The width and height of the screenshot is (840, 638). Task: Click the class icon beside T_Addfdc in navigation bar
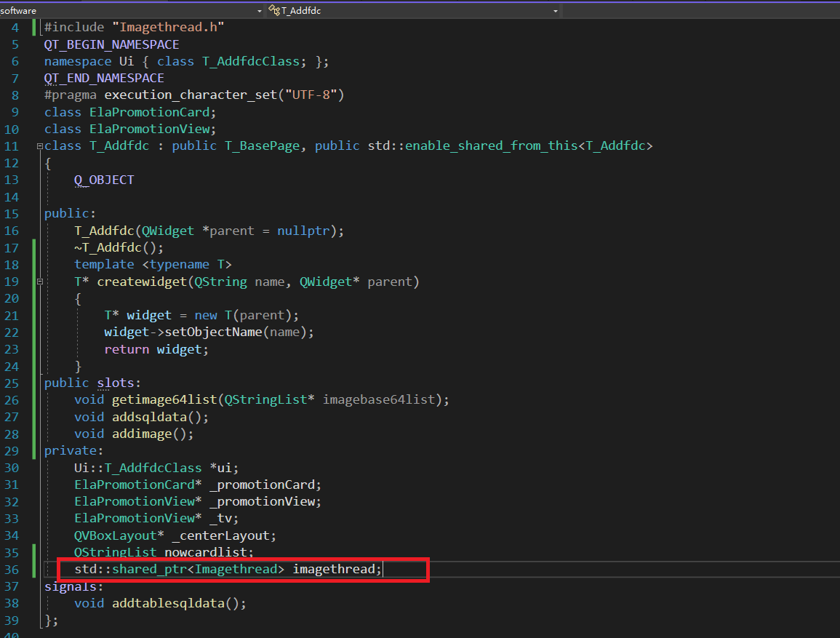pos(274,10)
